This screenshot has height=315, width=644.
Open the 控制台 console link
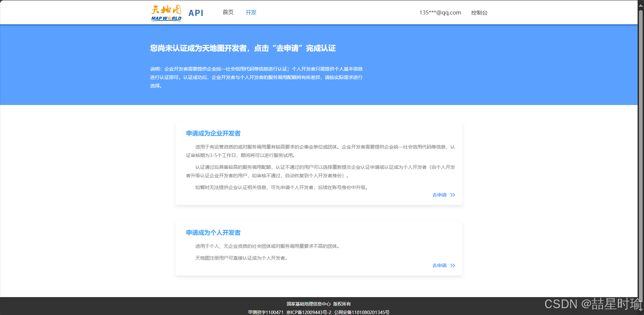[479, 13]
